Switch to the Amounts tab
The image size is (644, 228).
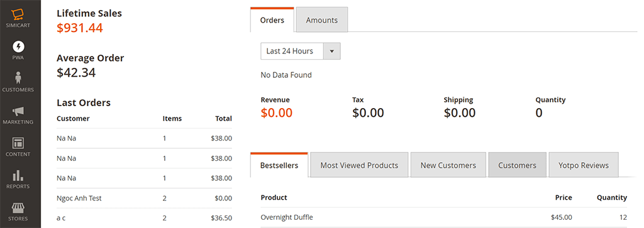click(322, 19)
